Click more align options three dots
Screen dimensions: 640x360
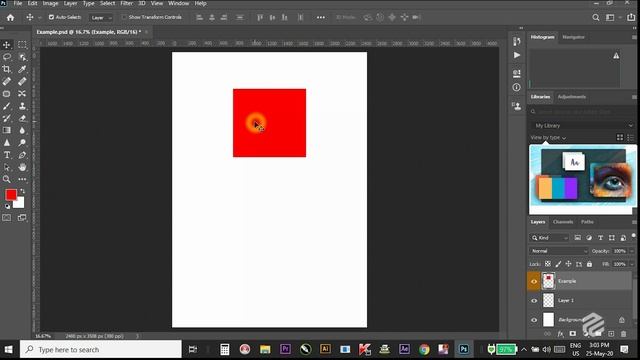click(x=321, y=17)
